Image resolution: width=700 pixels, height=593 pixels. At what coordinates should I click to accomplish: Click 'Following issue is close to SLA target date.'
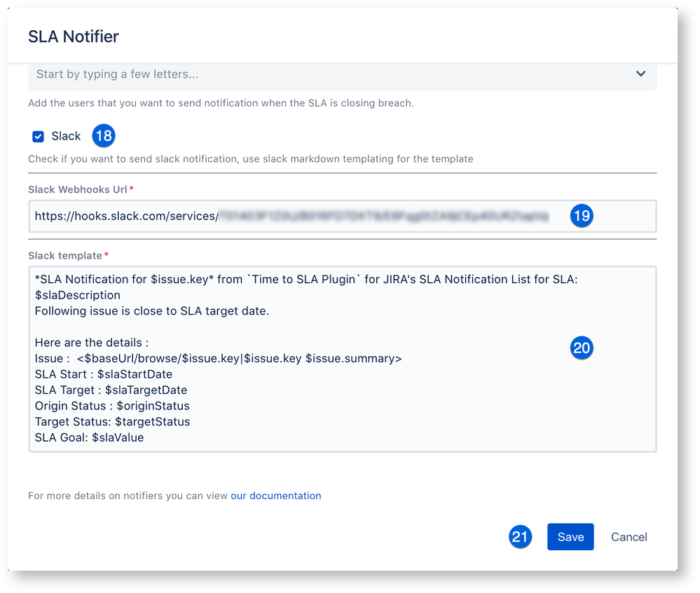coord(152,311)
